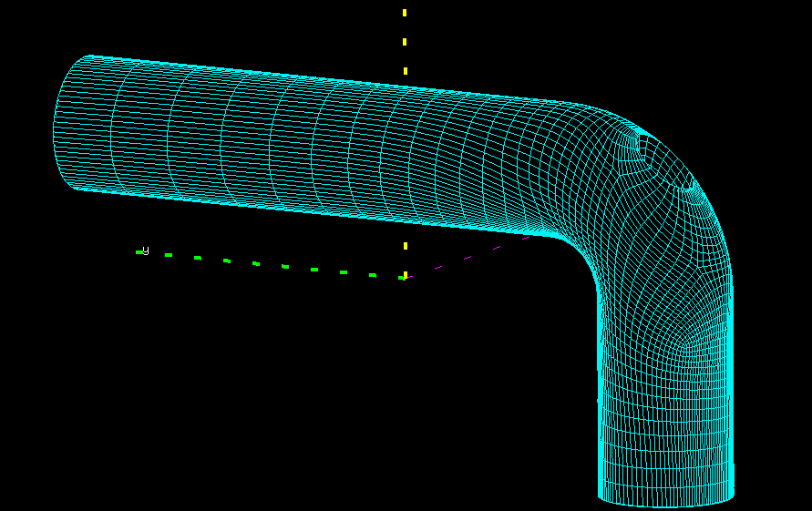The width and height of the screenshot is (812, 511).
Task: Click the white y axis label
Action: 146,250
